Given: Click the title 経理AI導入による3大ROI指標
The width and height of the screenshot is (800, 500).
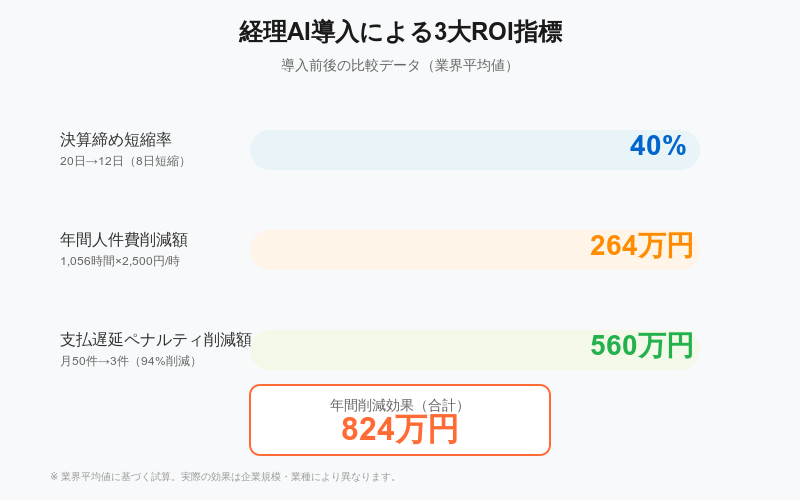Looking at the screenshot, I should tap(401, 32).
